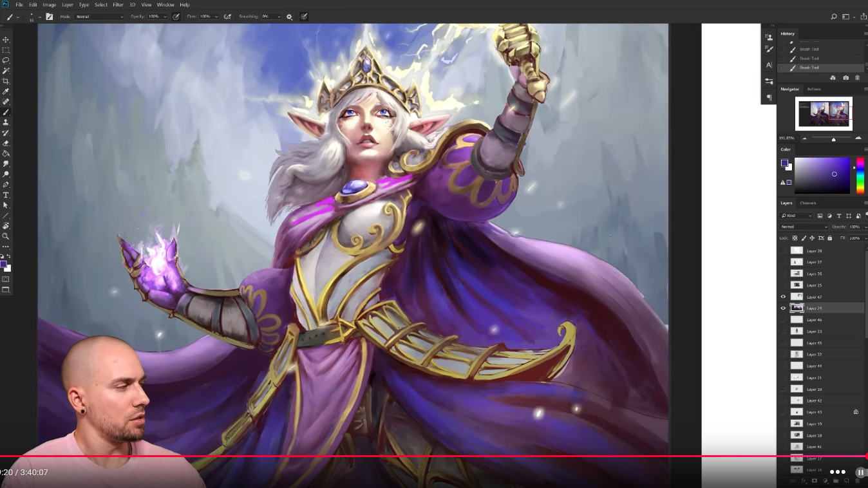
Task: Open the Filter menu
Action: point(118,5)
